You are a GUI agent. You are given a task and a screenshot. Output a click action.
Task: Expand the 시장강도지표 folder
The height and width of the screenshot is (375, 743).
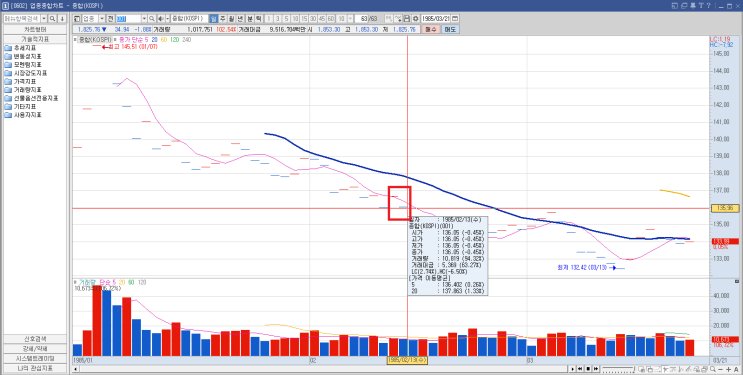click(26, 73)
